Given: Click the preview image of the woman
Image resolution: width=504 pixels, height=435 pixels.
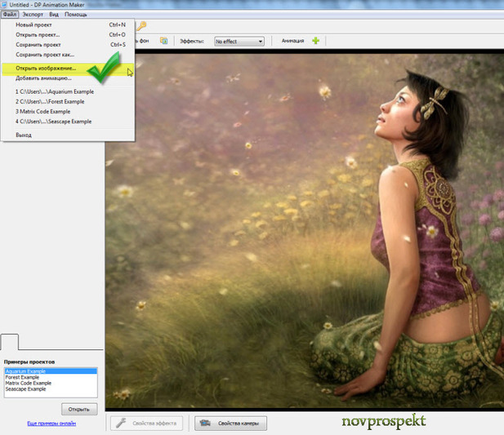Looking at the screenshot, I should [305, 231].
